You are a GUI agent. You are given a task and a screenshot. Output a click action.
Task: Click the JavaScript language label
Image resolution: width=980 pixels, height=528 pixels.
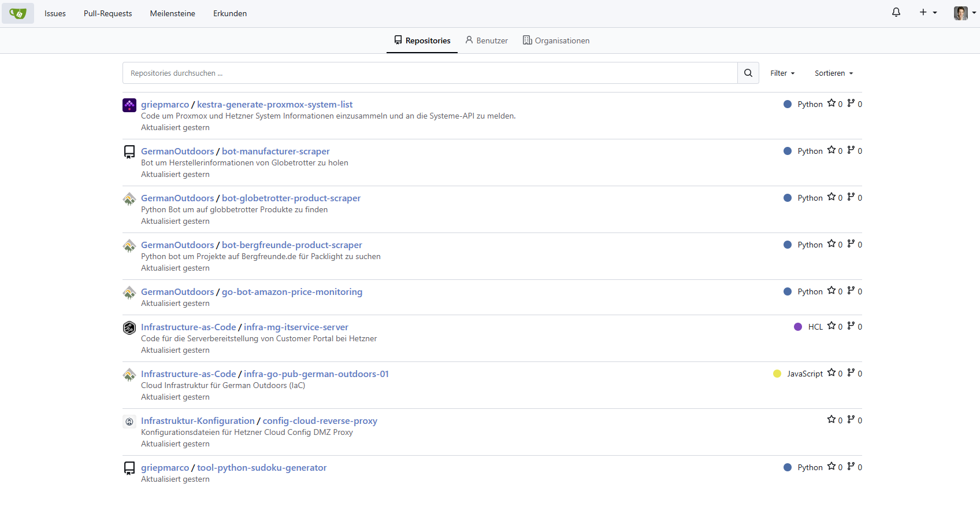click(805, 374)
